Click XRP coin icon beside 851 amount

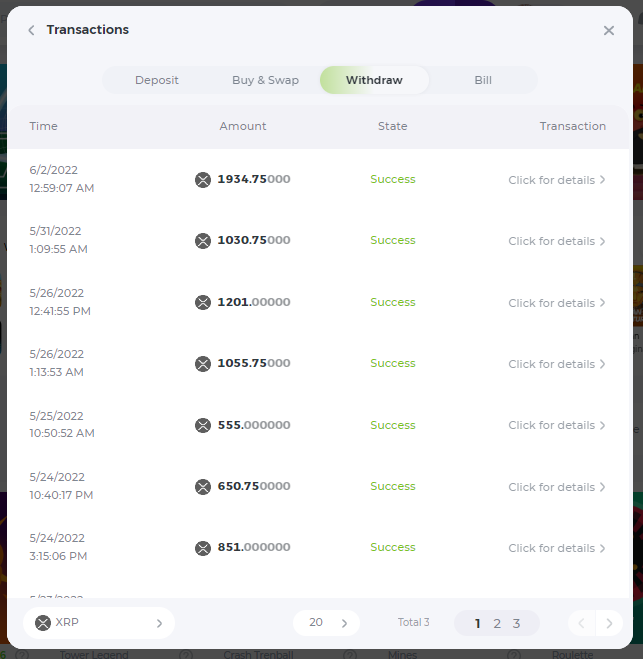[x=203, y=548]
